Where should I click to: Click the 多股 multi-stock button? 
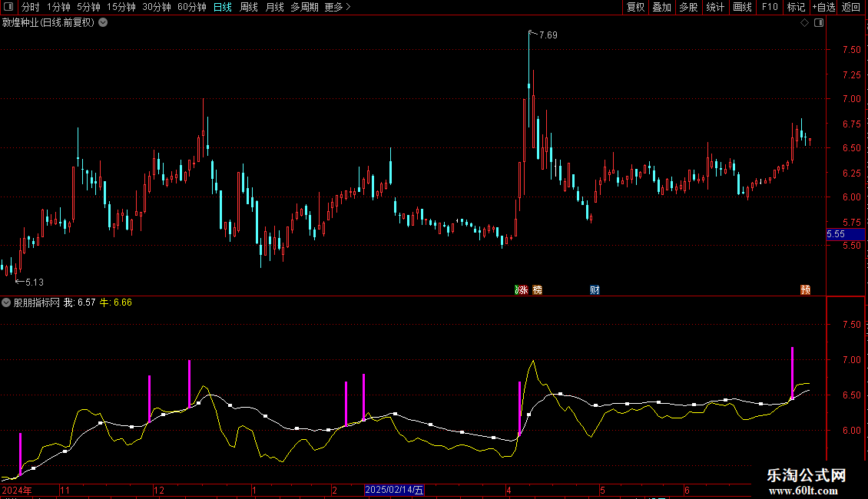coord(689,7)
